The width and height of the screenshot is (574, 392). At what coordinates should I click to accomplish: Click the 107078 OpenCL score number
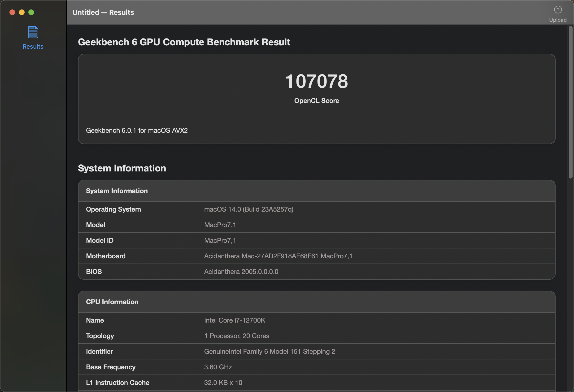tap(316, 81)
